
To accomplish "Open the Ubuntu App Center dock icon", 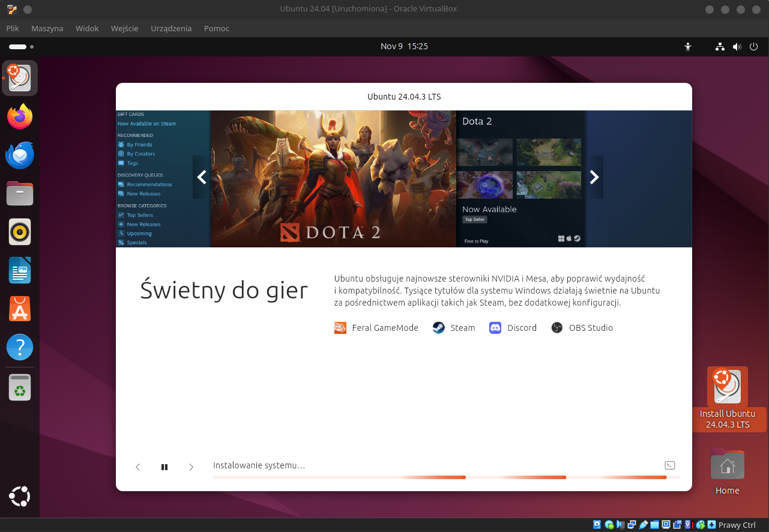I will coord(20,309).
